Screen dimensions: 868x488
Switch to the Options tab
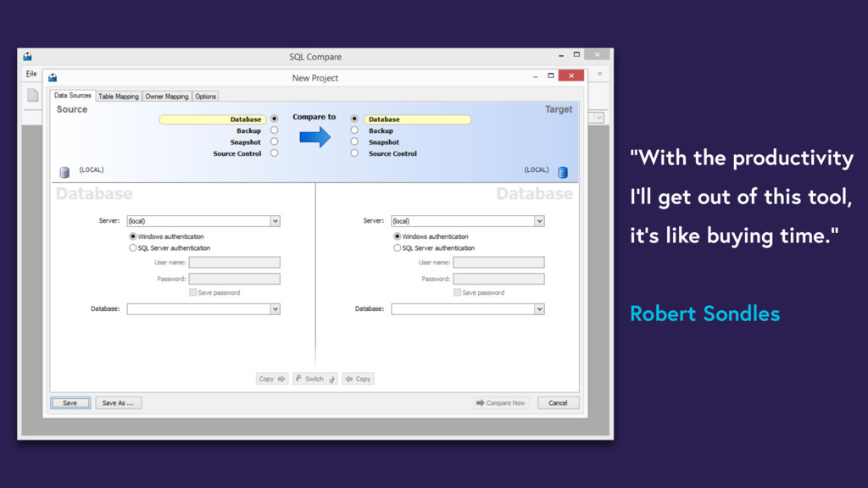click(x=205, y=97)
